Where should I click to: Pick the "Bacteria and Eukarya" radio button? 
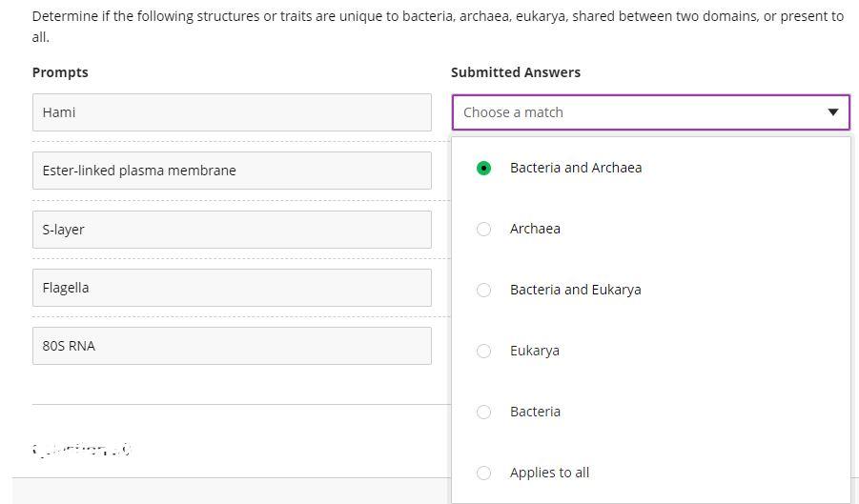484,290
